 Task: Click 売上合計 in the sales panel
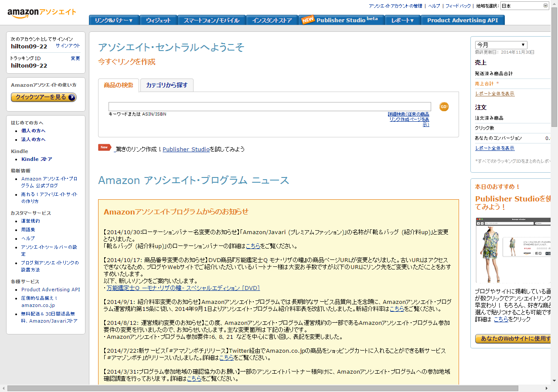[487, 83]
